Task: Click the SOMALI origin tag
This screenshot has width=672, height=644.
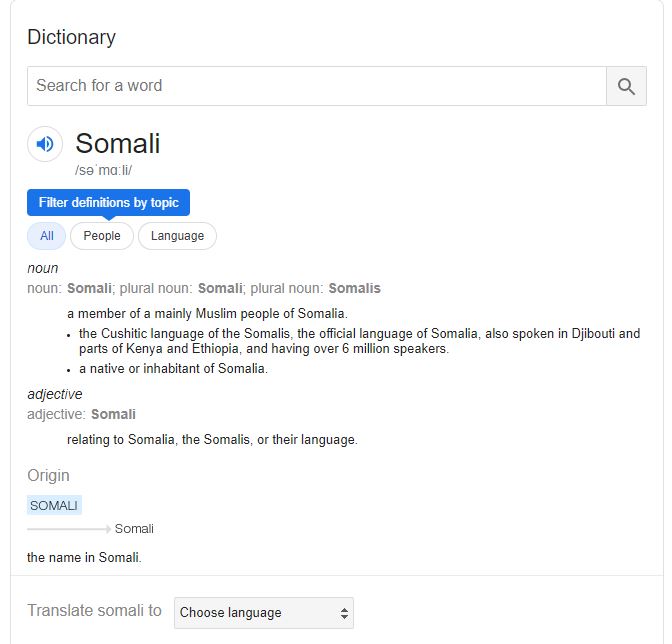Action: click(x=54, y=505)
